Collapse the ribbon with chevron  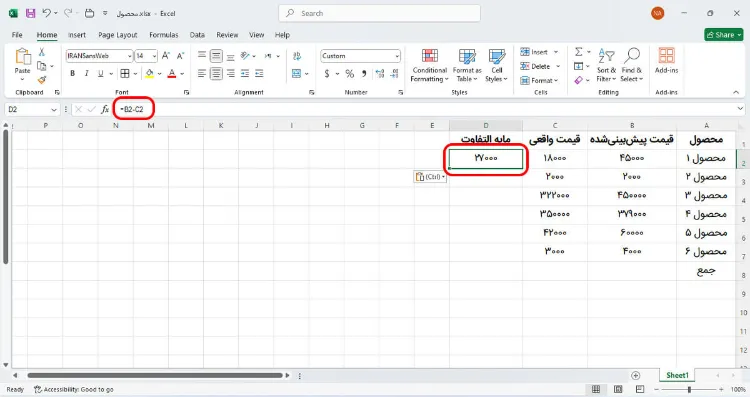pyautogui.click(x=736, y=92)
